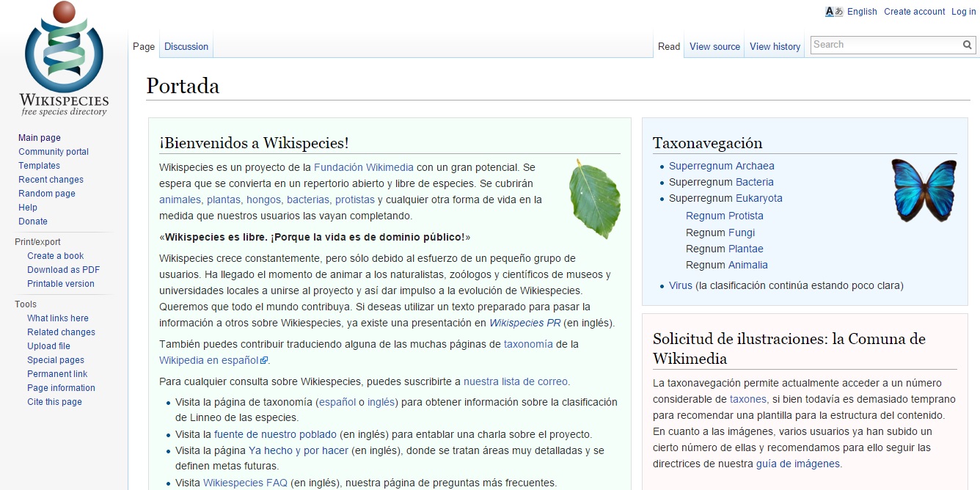
Task: Click the Log in link
Action: point(963,11)
